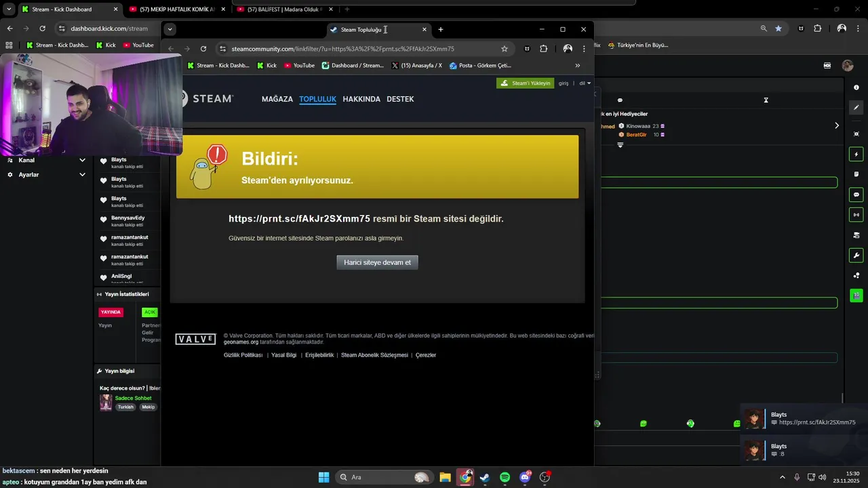Click Steam'i Yükleyin install button

point(525,83)
